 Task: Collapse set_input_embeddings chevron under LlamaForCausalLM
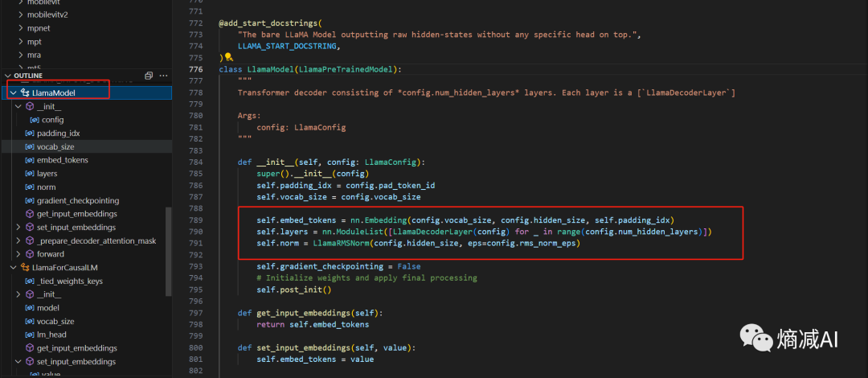pos(18,362)
